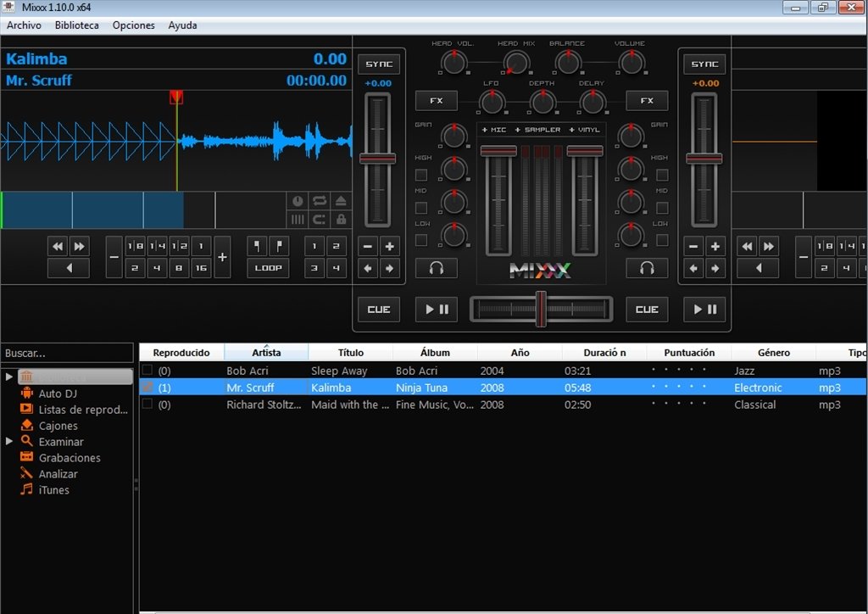
Task: Expand the Examinar tree node
Action: pos(8,441)
